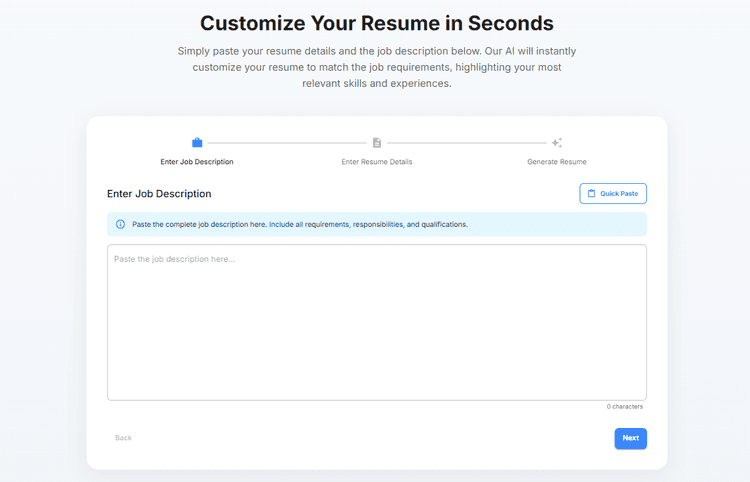This screenshot has width=750, height=482.
Task: Click the info circle icon in banner
Action: point(121,224)
